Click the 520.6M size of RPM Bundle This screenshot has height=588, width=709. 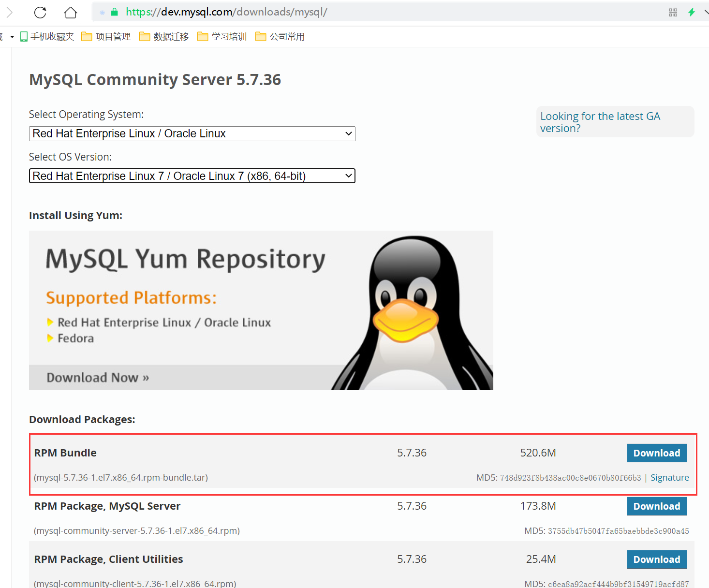pos(538,453)
